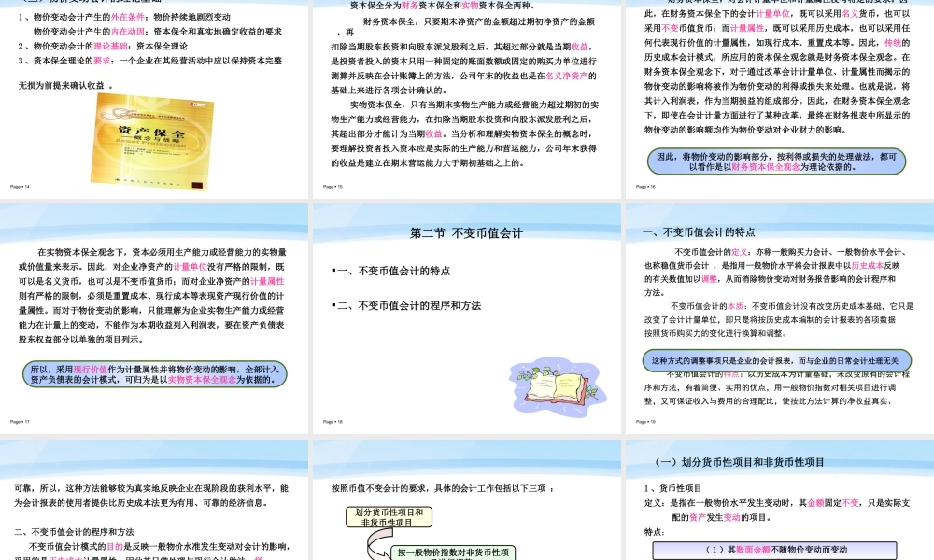934x560 pixels.
Task: Click the heading （一）划分货币性项目和非货币性项目
Action: (x=740, y=462)
